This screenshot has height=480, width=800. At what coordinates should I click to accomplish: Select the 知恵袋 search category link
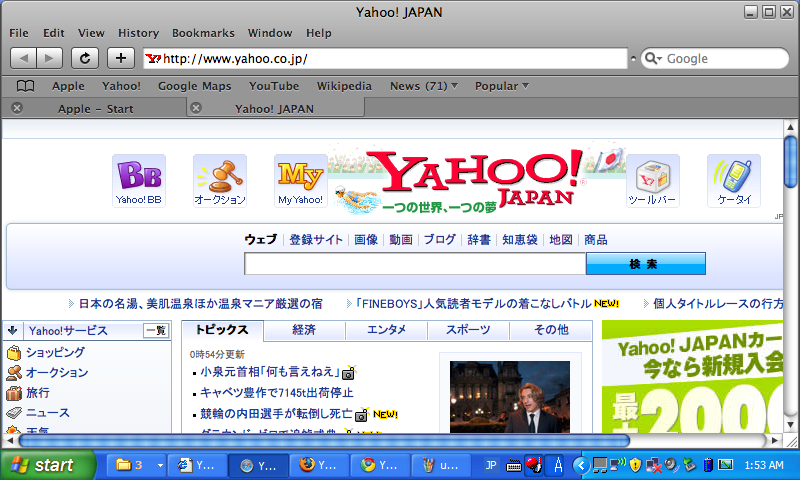coord(519,240)
